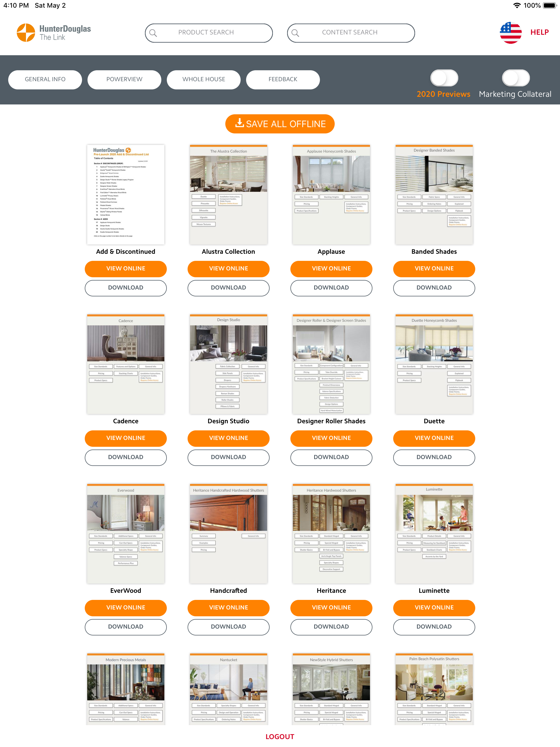Viewport: 560px width, 747px height.
Task: Focus the Product Search field
Action: (209, 33)
